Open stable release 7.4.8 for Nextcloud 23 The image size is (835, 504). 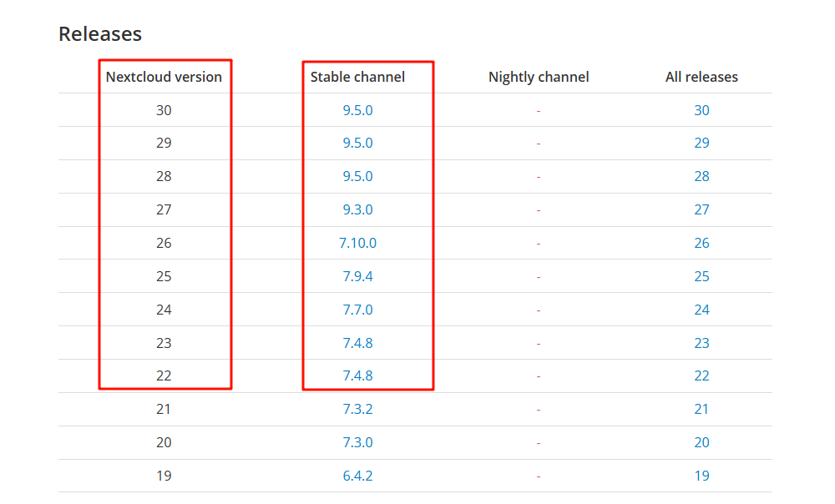pyautogui.click(x=357, y=343)
